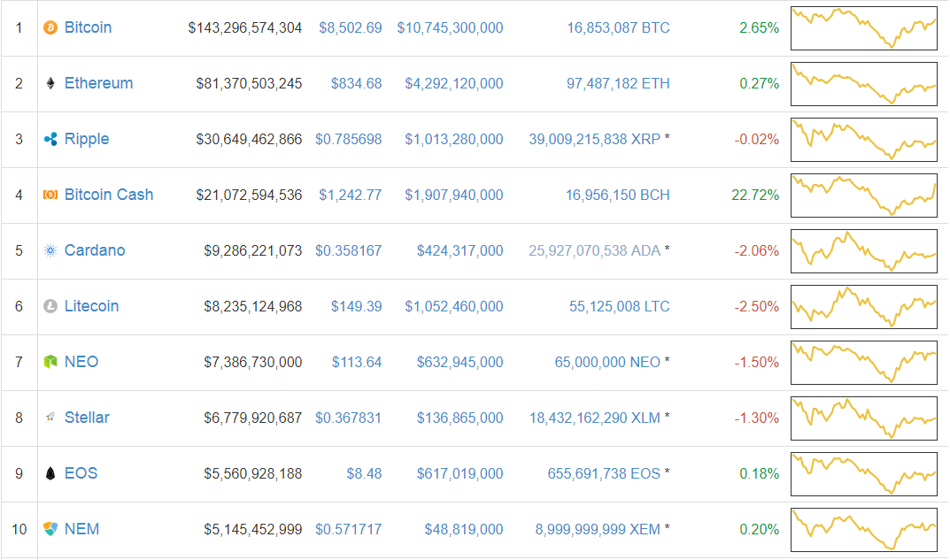The height and width of the screenshot is (560, 950).
Task: Click the NEM shield logo icon
Action: [x=50, y=528]
